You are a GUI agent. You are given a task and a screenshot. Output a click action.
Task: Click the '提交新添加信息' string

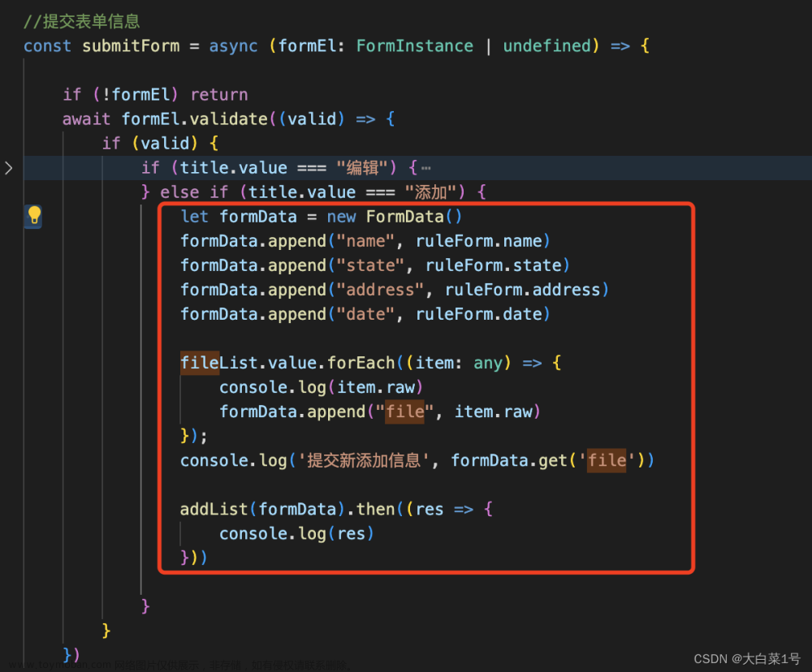[364, 461]
